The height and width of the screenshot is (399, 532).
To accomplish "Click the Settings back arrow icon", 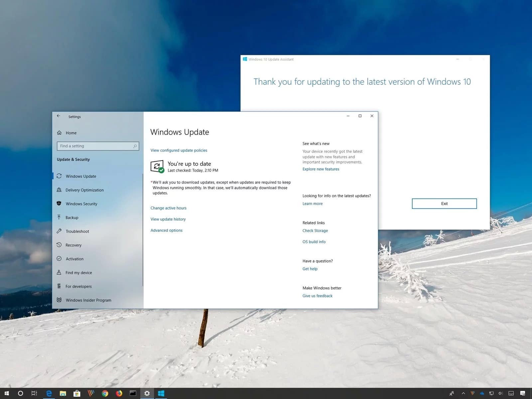I will tap(59, 116).
